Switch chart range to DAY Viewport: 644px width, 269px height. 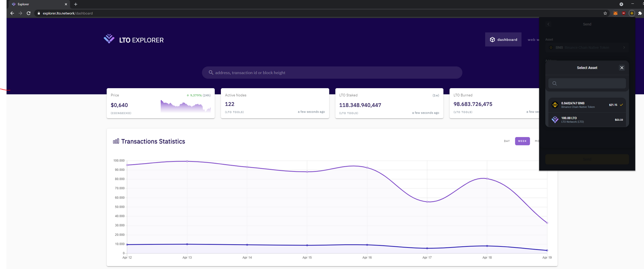point(507,141)
